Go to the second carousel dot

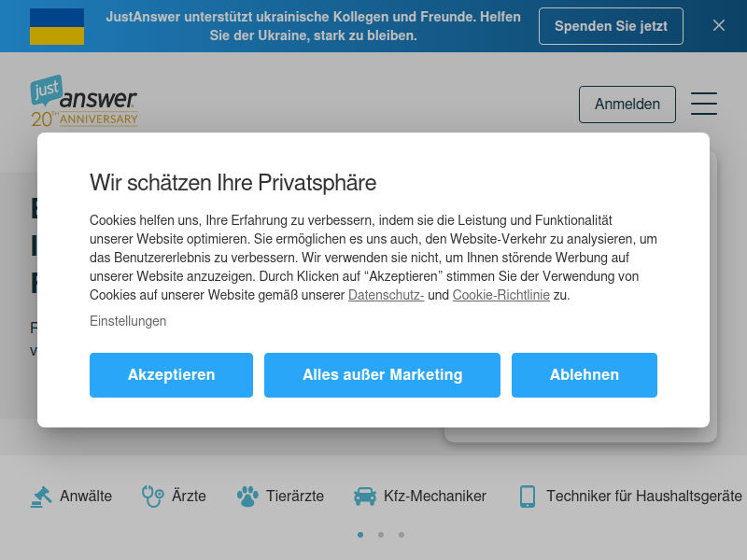click(381, 535)
